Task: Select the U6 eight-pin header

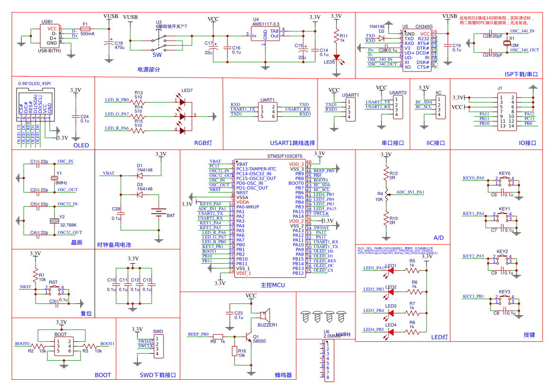Action: [329, 360]
